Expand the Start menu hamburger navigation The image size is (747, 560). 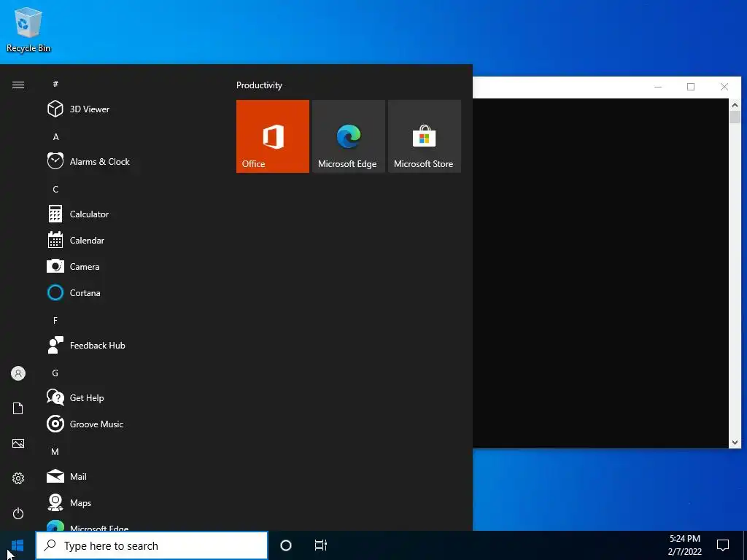coord(18,85)
